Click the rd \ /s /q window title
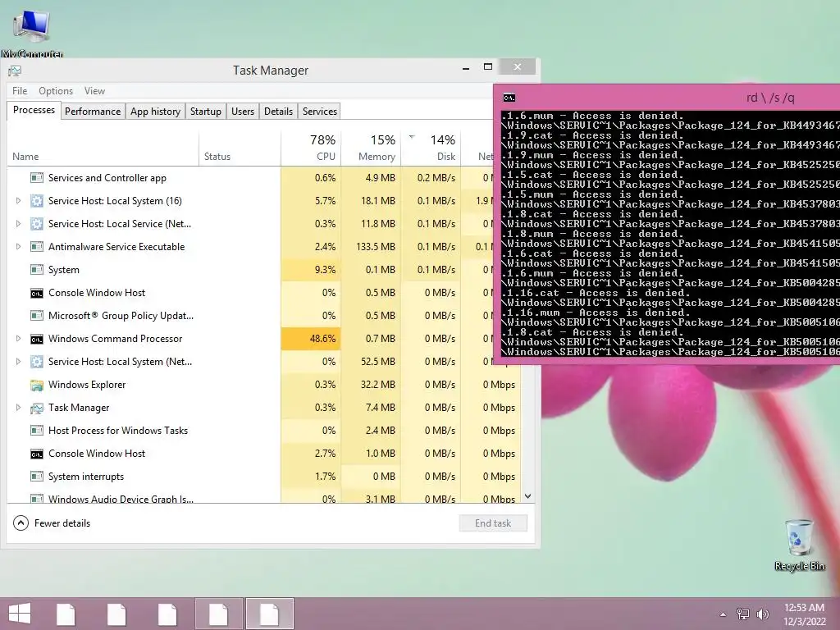840x630 pixels. click(x=769, y=98)
